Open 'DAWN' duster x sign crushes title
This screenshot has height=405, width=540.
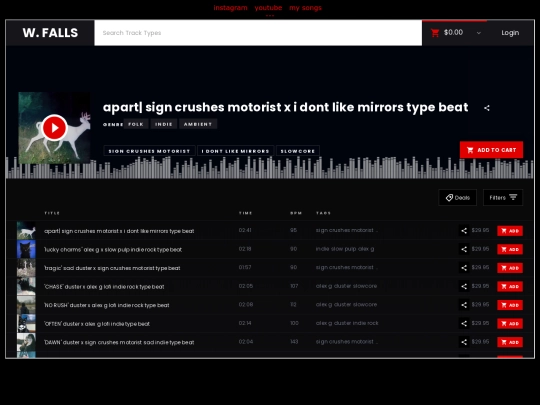[x=119, y=343]
